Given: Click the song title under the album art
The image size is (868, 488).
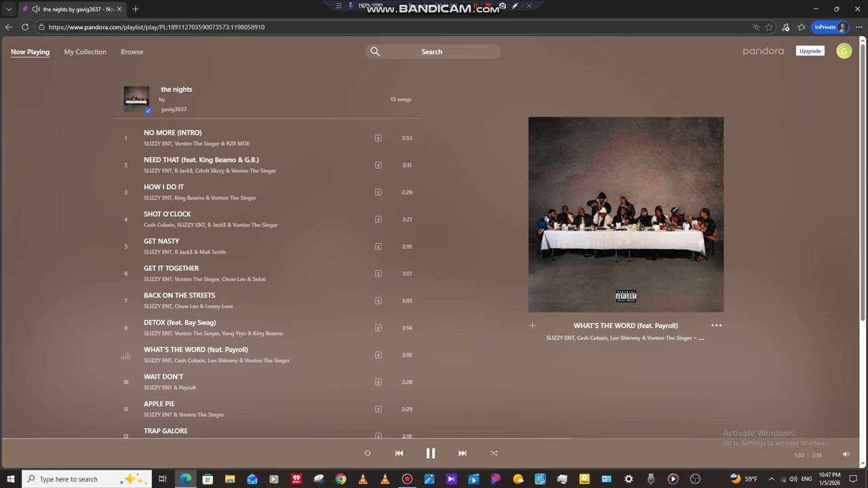Looking at the screenshot, I should click(x=626, y=325).
